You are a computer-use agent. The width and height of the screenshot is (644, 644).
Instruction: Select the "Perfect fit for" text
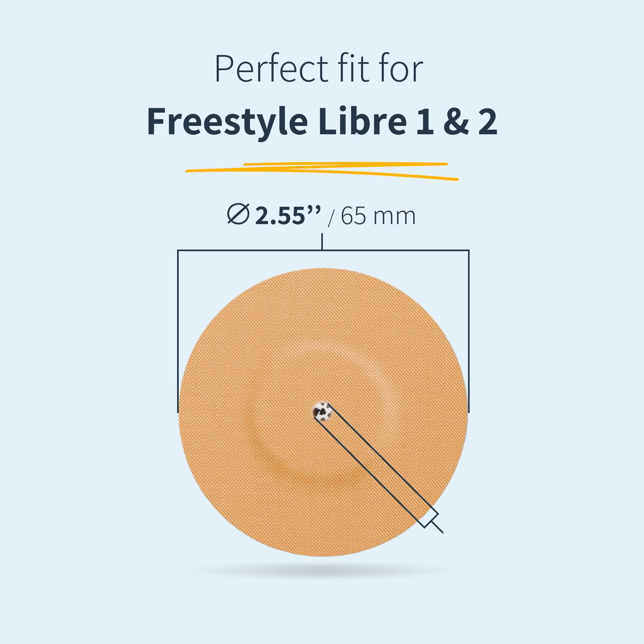[x=319, y=69]
